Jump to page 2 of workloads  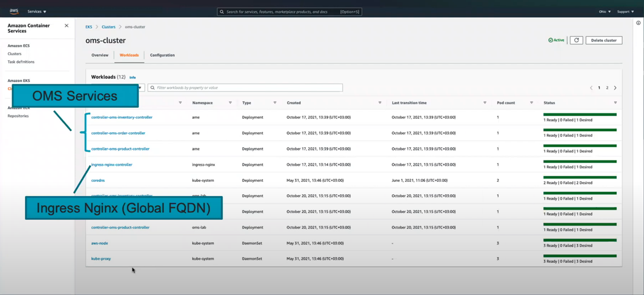point(607,88)
